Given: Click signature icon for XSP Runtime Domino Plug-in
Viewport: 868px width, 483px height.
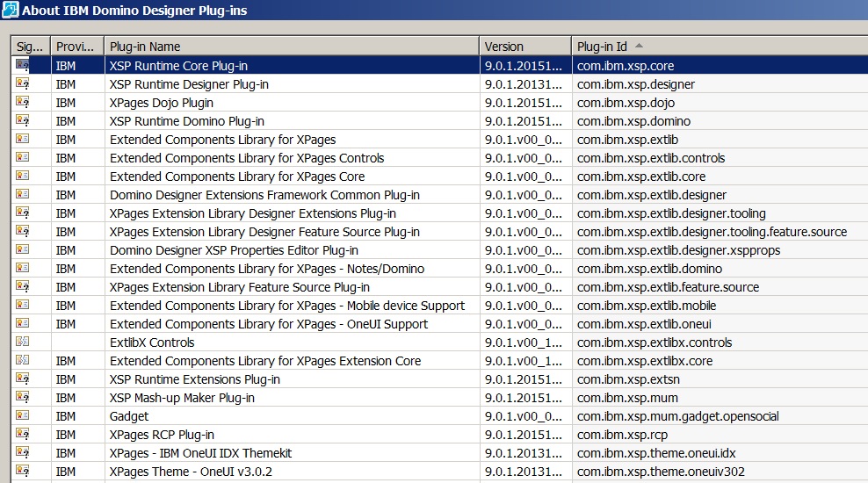Looking at the screenshot, I should [22, 120].
